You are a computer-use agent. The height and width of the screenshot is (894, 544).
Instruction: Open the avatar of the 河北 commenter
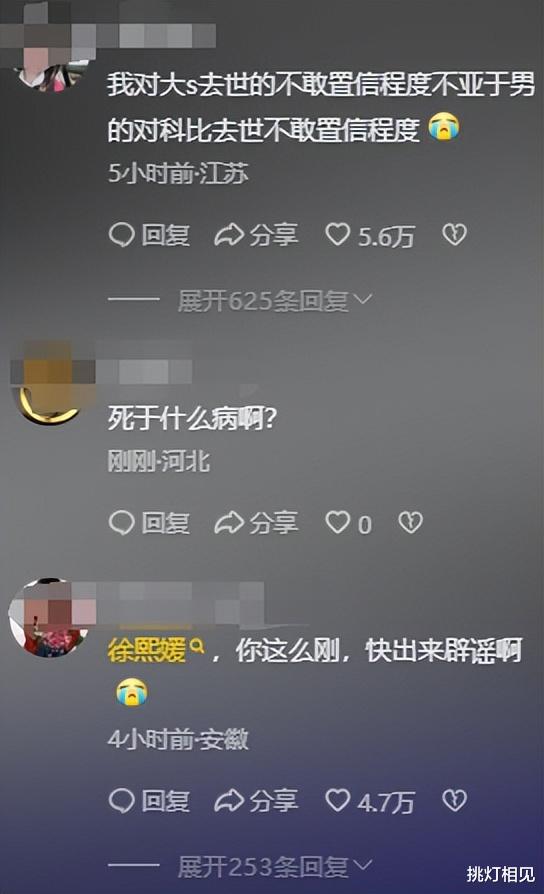51,383
